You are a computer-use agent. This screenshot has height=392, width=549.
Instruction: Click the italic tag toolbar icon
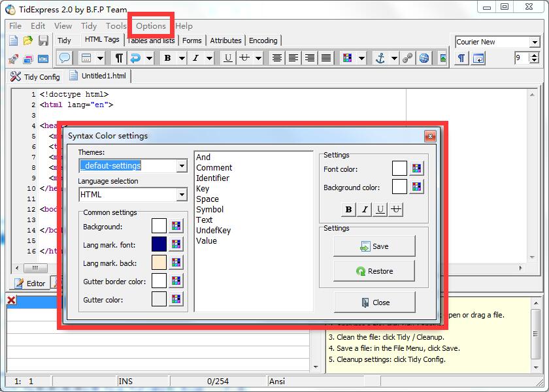(x=195, y=57)
